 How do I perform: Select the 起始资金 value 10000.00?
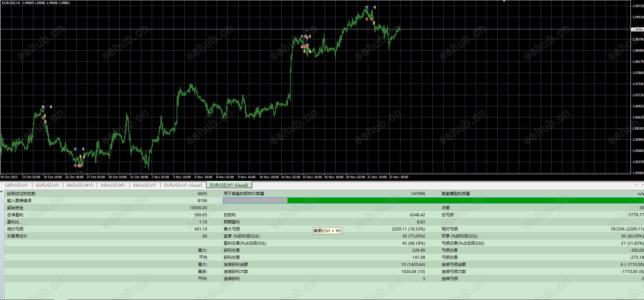pyautogui.click(x=198, y=208)
